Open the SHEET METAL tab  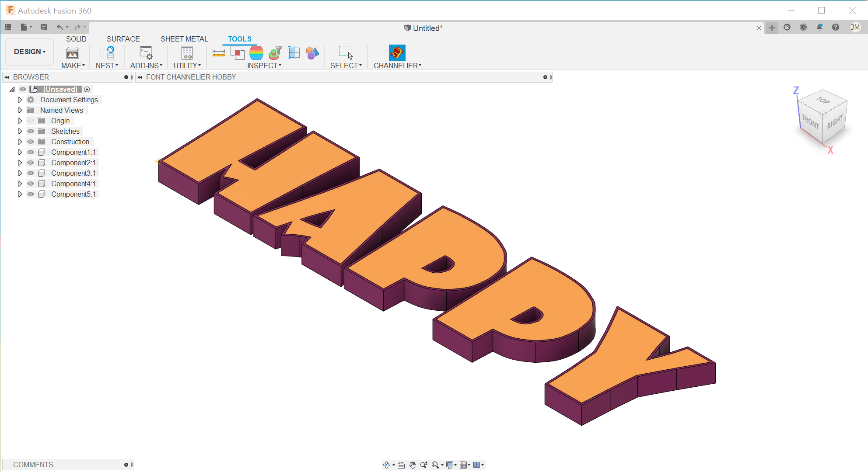[x=184, y=39]
